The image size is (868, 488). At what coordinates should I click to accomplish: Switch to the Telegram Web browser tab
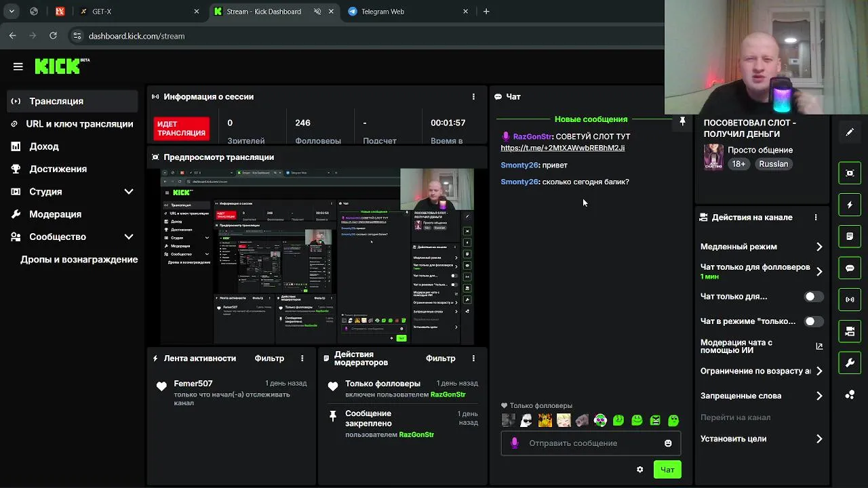408,12
